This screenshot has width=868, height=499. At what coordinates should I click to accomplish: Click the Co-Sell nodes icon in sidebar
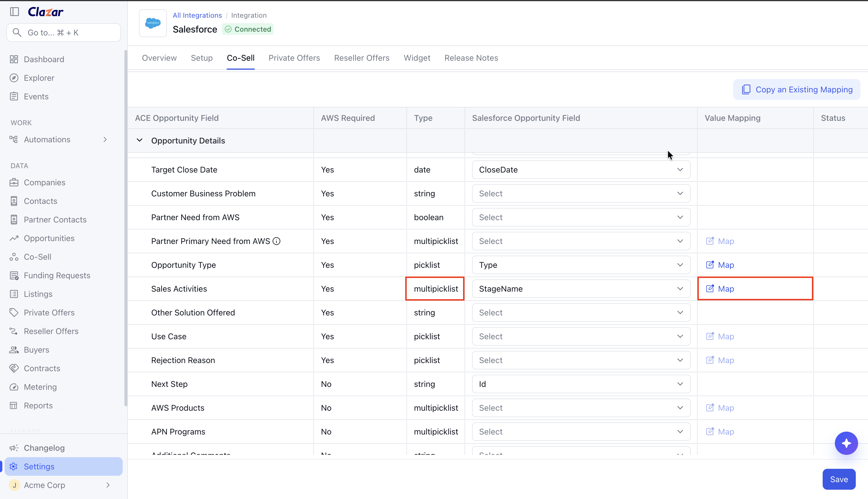pos(14,257)
